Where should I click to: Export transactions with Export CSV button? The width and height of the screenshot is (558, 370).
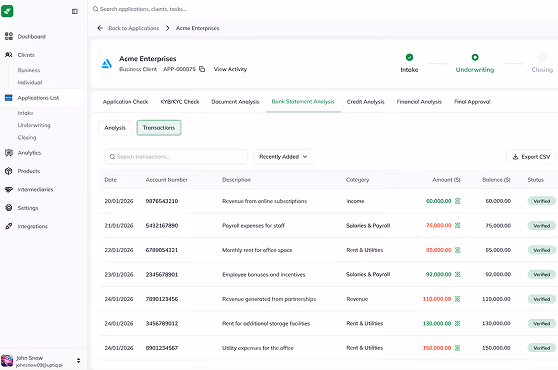pyautogui.click(x=531, y=157)
